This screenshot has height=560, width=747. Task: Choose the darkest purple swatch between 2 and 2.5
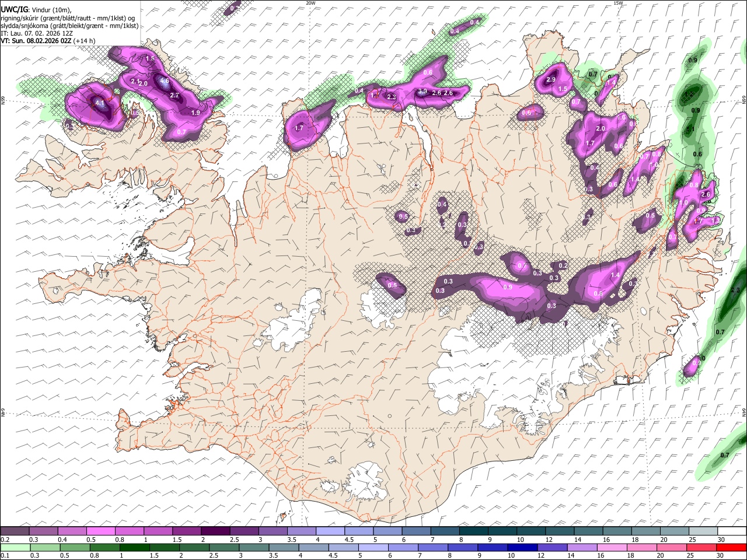(215, 531)
